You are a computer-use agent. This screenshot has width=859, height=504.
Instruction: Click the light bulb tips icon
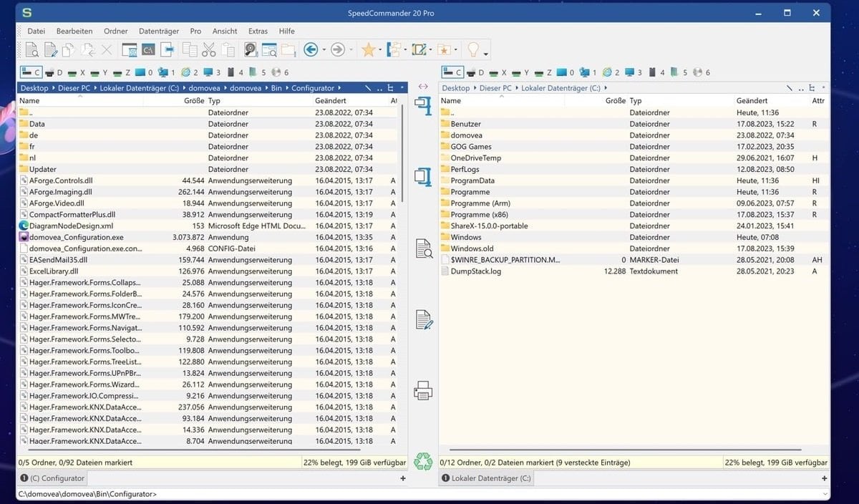coord(473,49)
